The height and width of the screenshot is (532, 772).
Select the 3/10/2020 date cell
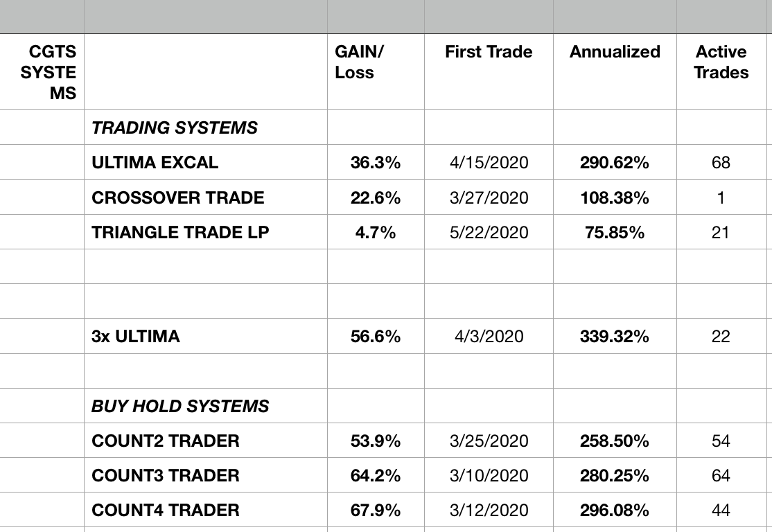(x=489, y=475)
